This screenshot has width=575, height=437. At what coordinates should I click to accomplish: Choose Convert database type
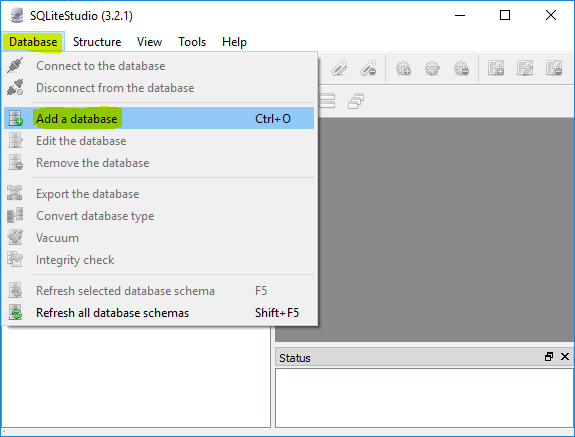pos(159,216)
